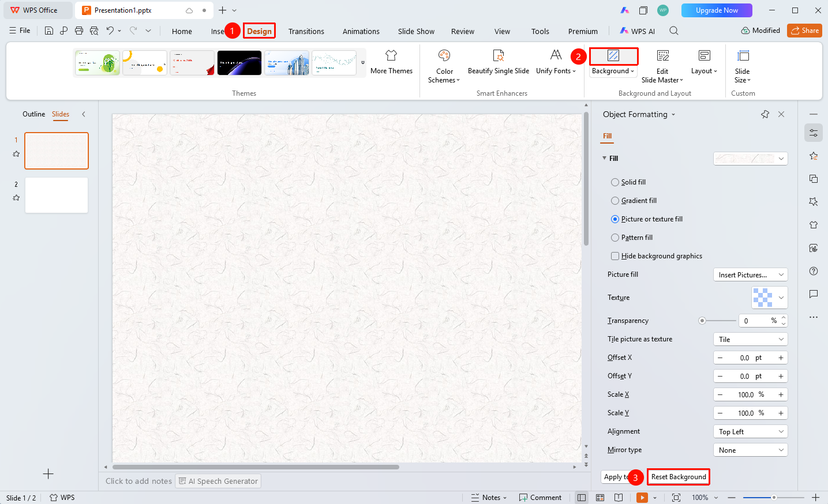Select the Gradient fill option
Screen dimensions: 828x504
coord(615,201)
